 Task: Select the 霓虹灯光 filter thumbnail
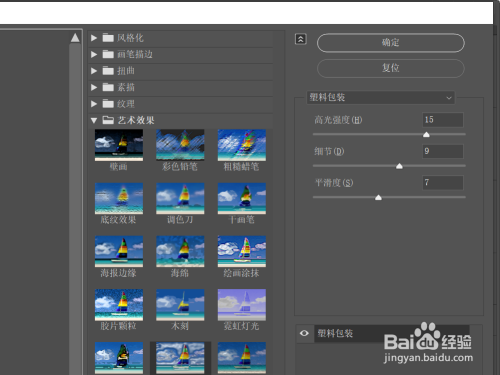(242, 305)
